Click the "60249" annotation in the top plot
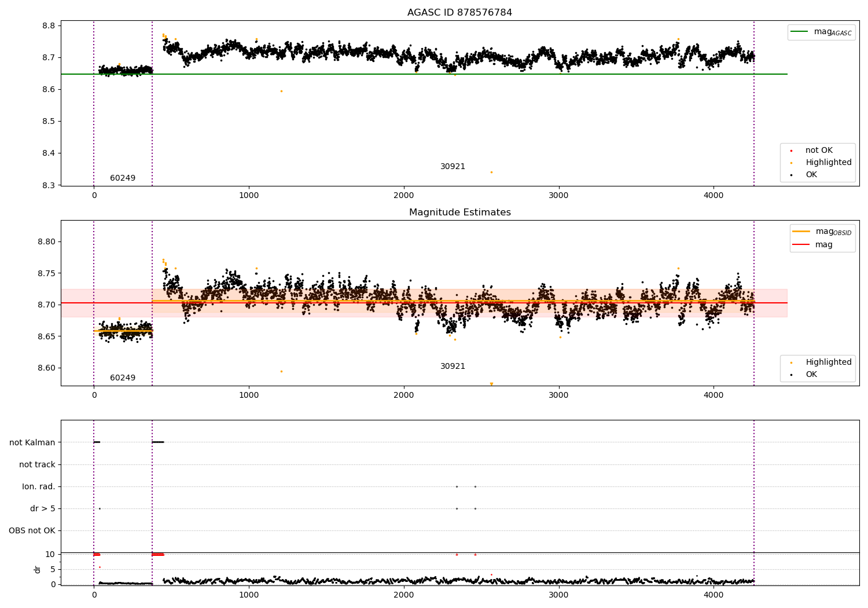The width and height of the screenshot is (868, 608). [x=123, y=178]
